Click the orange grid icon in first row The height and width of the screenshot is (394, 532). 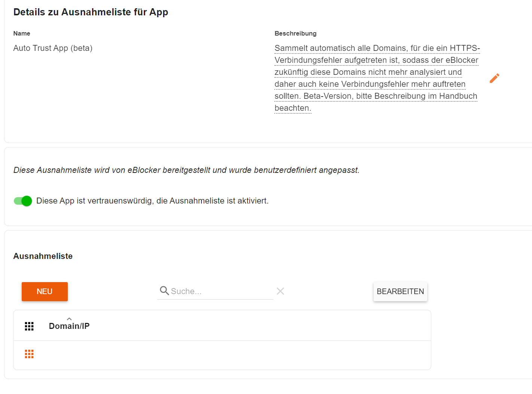click(29, 354)
